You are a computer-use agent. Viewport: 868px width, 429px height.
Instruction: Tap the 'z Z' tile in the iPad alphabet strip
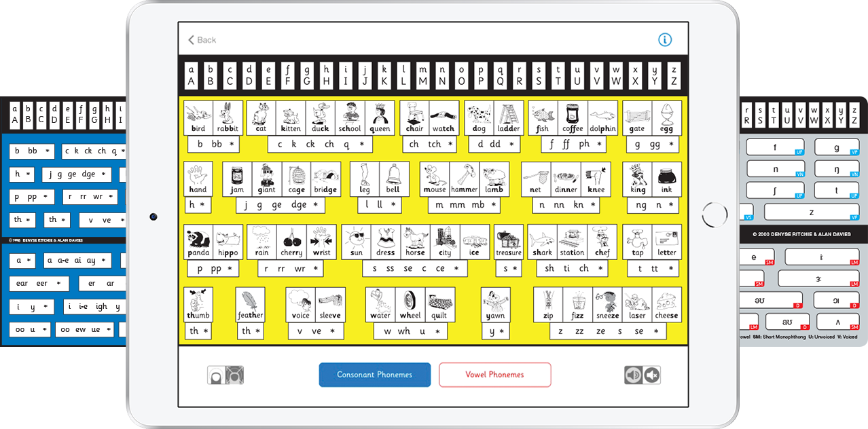click(674, 75)
